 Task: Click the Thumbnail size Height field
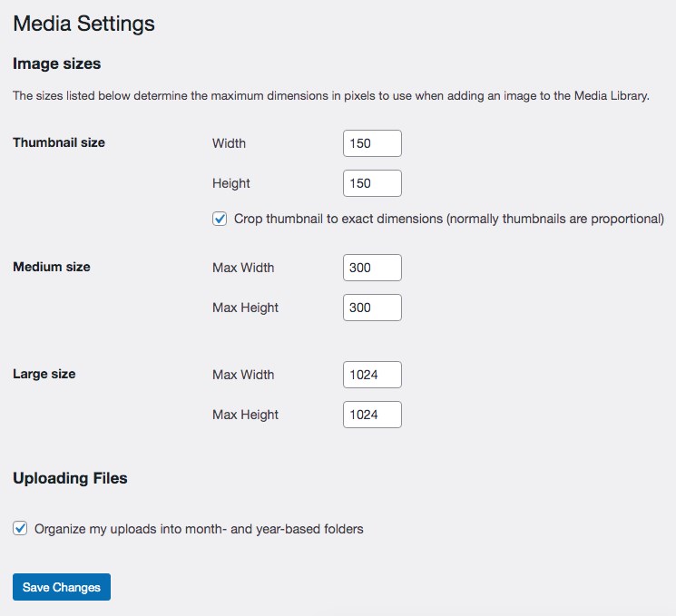(372, 183)
